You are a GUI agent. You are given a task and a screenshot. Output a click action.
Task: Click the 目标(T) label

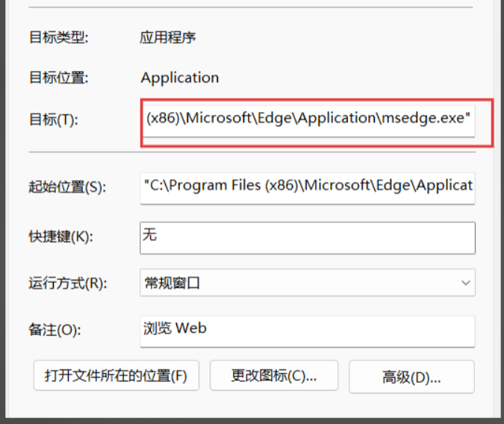click(x=54, y=119)
